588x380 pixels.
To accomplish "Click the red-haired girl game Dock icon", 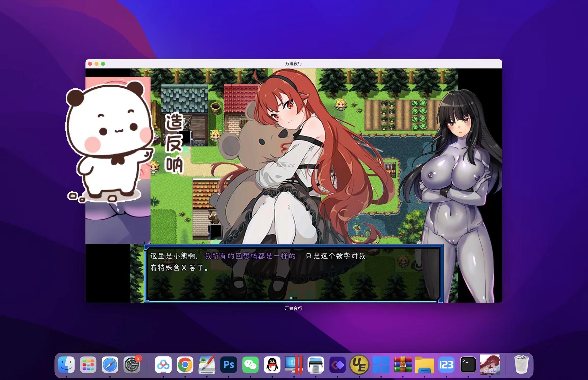I will pos(490,365).
